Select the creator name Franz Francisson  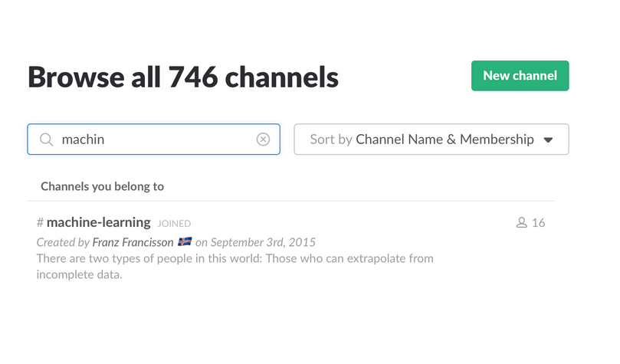[133, 242]
